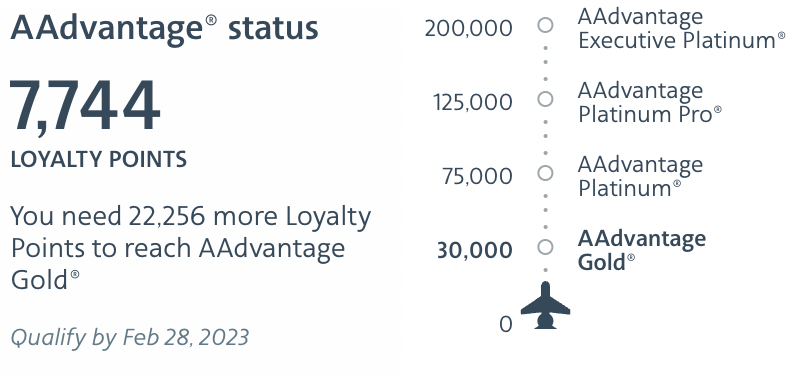Click the 0 starting points label
Screen dimensions: 804x374
[506, 324]
